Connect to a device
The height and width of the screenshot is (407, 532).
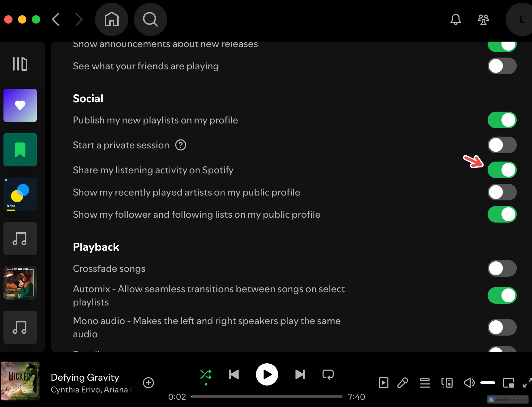tap(447, 383)
